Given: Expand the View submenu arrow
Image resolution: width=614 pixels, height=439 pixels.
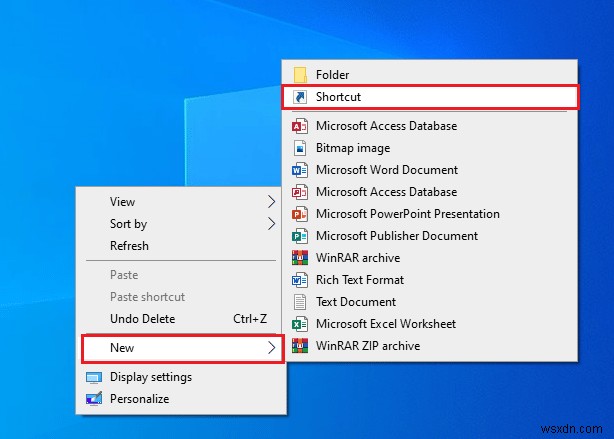Looking at the screenshot, I should click(x=271, y=202).
